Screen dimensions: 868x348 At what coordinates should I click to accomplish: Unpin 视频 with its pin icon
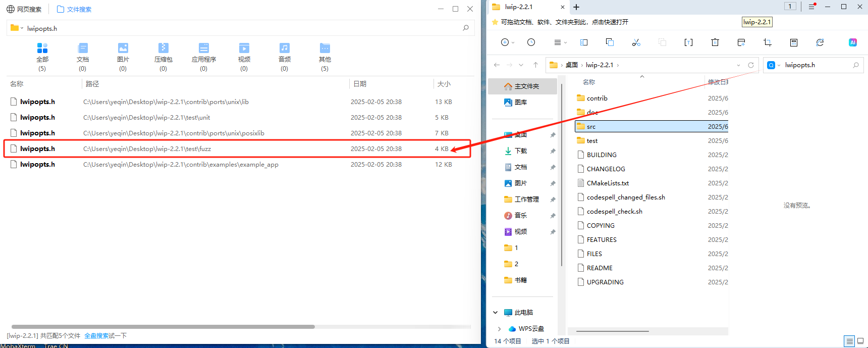point(553,232)
